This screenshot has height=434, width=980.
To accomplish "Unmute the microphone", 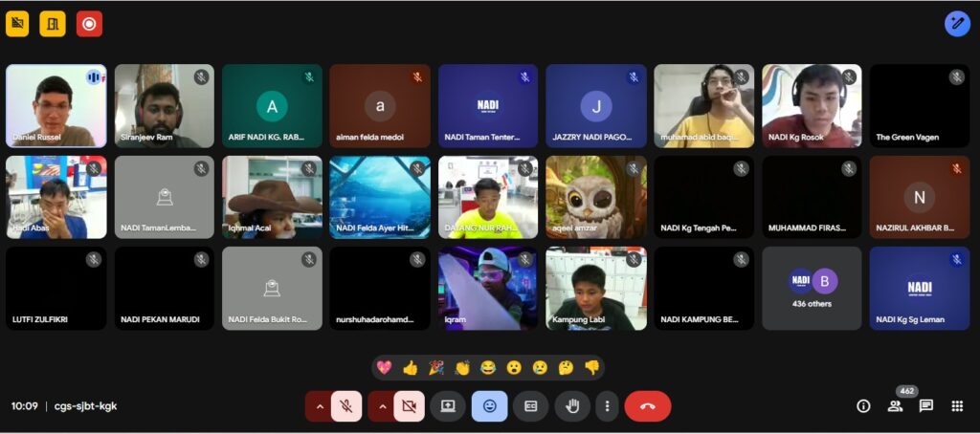I will pyautogui.click(x=346, y=406).
